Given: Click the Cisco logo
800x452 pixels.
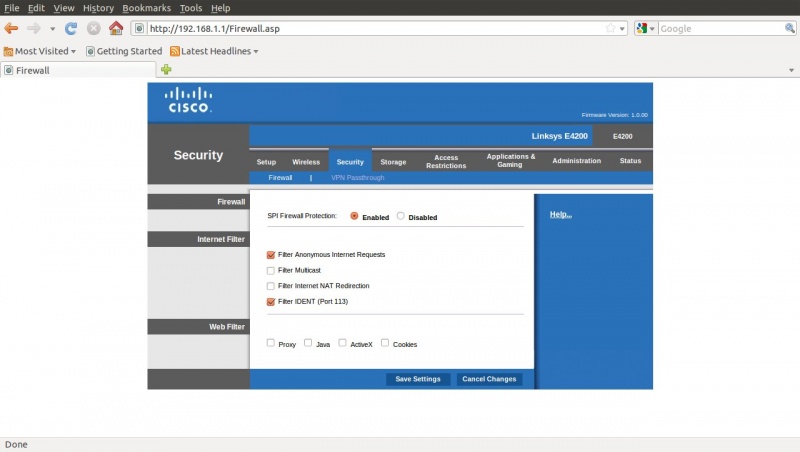Looking at the screenshot, I should pyautogui.click(x=189, y=100).
